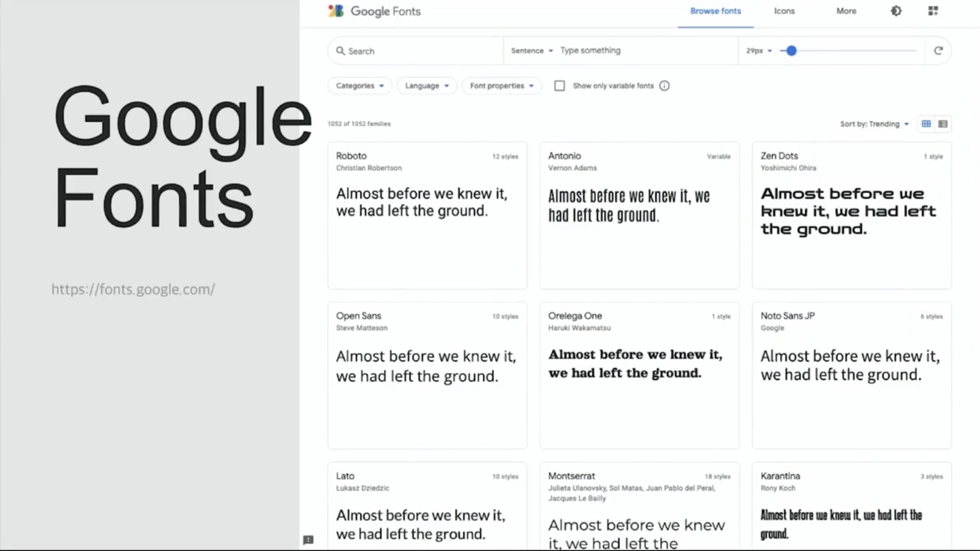Open the Categories filter dropdown

click(360, 86)
